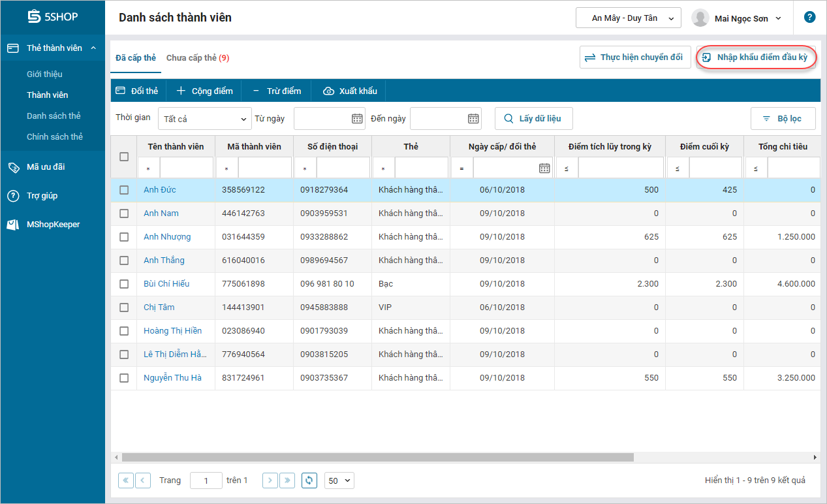Open Chính sách thẻ in the sidebar
827x504 pixels.
(55, 137)
